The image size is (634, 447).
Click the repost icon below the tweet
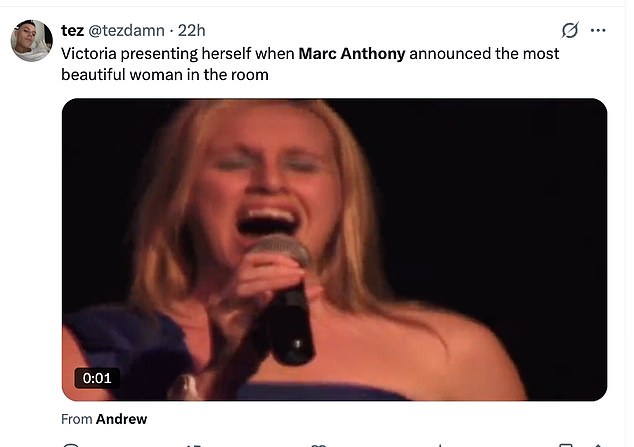click(x=195, y=445)
